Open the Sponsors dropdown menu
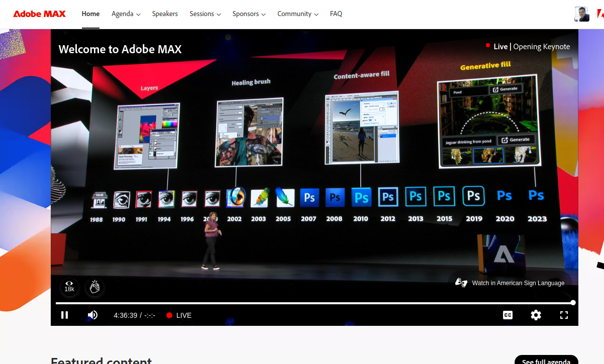This screenshot has height=364, width=604. [x=249, y=14]
